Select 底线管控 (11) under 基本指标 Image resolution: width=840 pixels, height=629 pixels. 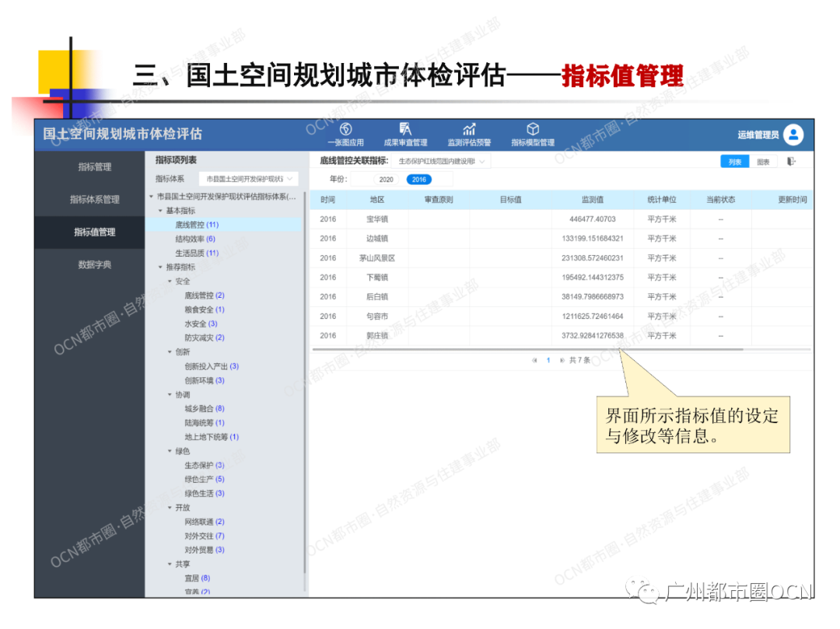pos(197,225)
